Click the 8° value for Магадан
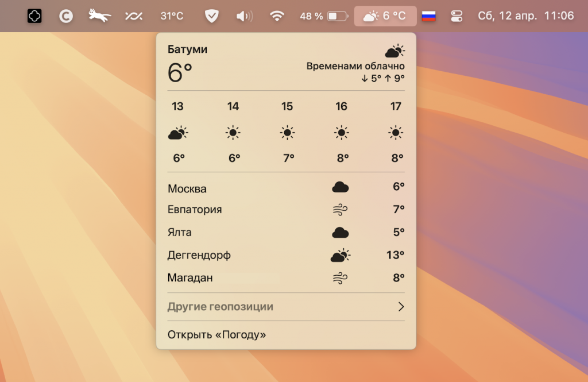 pos(399,277)
